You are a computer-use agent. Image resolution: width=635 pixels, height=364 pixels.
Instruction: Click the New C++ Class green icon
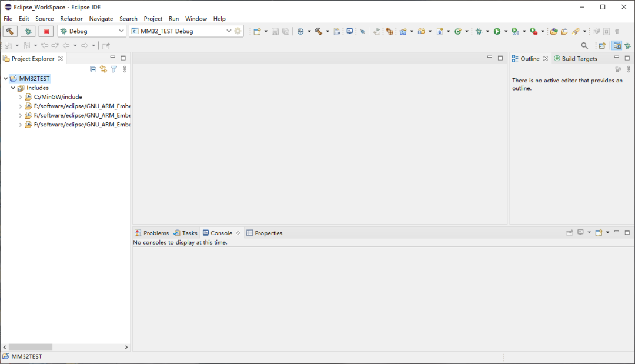(x=458, y=32)
